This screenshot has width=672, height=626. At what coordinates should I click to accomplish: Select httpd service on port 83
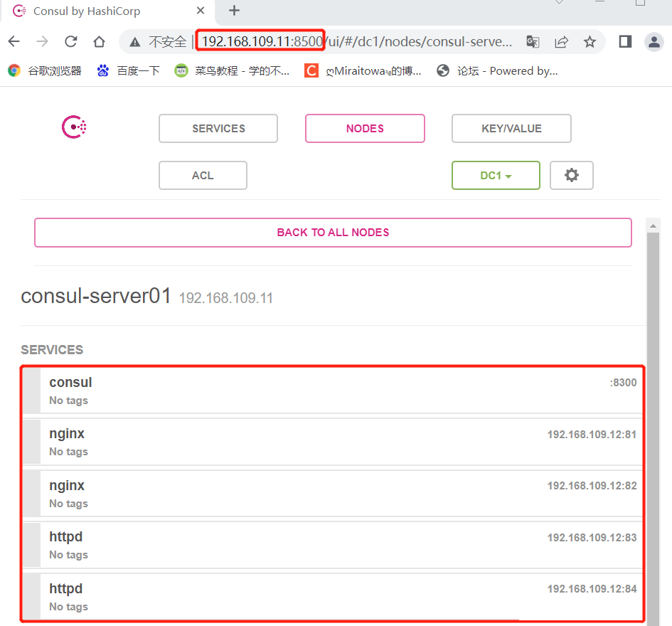pyautogui.click(x=333, y=545)
